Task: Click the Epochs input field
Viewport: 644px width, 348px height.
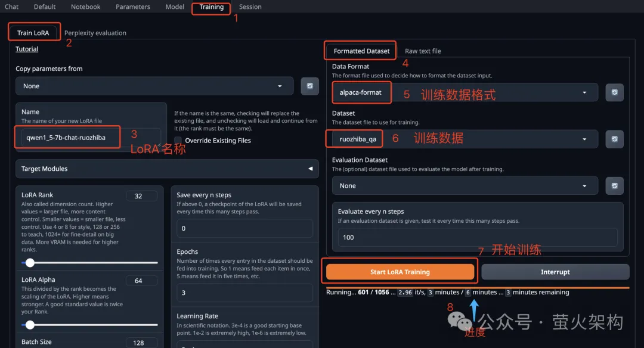Action: point(245,293)
